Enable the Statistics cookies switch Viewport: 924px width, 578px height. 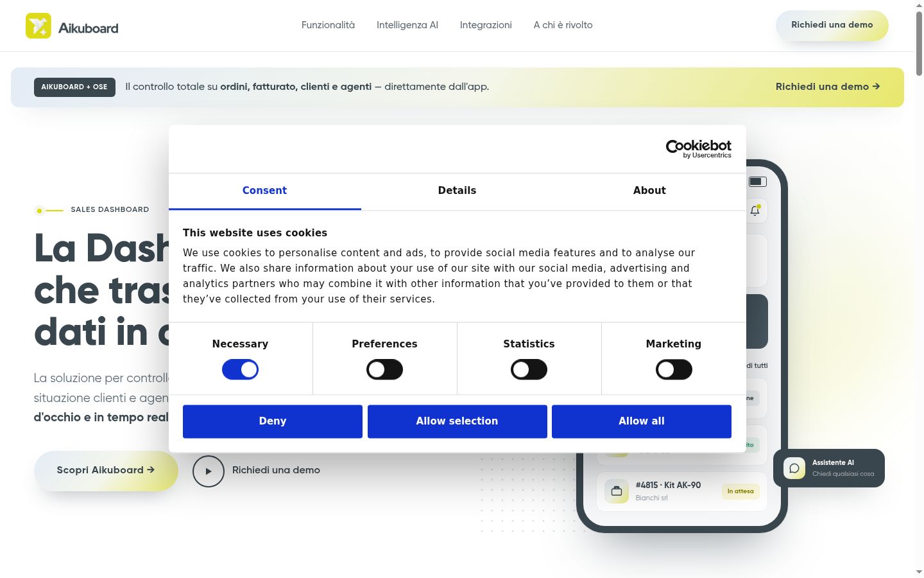pyautogui.click(x=529, y=369)
